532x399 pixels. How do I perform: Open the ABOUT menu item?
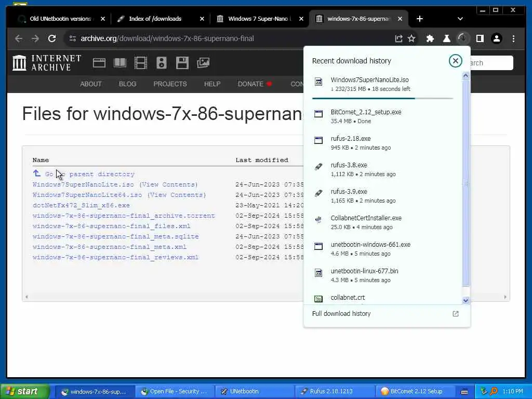click(90, 84)
